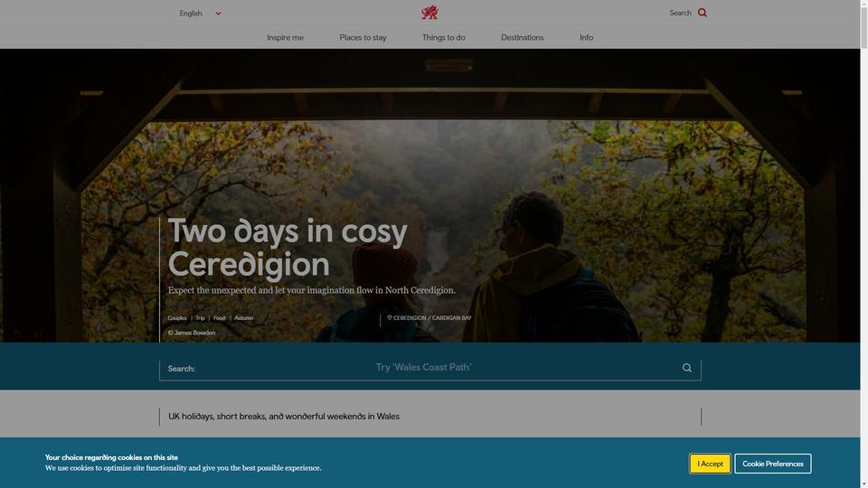
Task: Select the Couples tag
Action: click(x=177, y=318)
